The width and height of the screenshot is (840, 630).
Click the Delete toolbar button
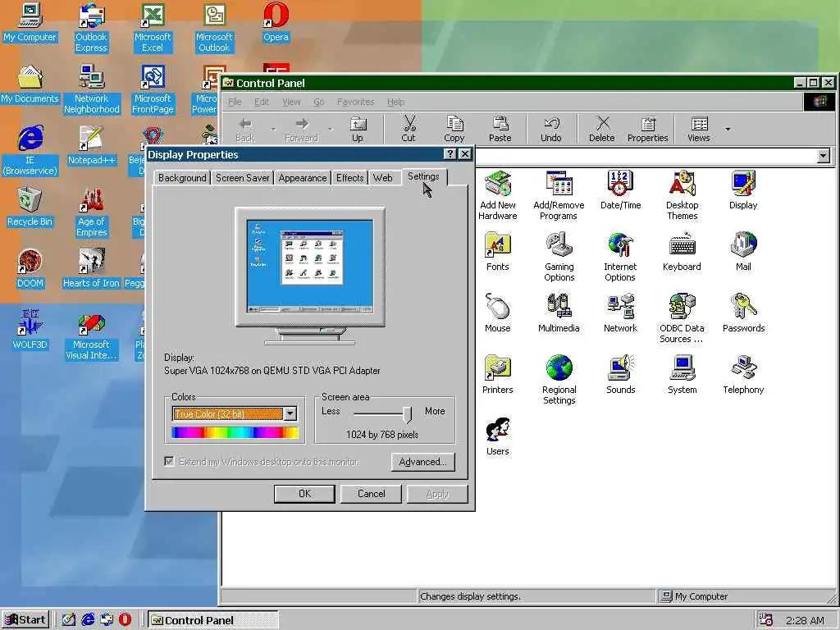(x=601, y=129)
